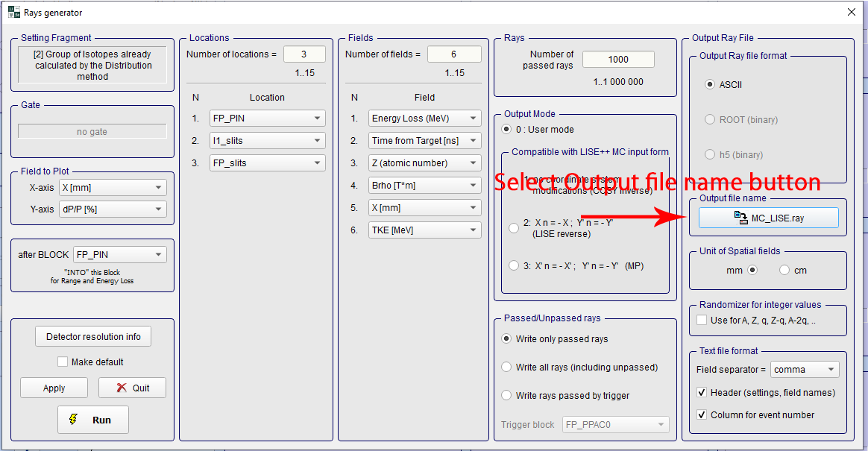Uncheck Header (settings, field names) checkbox
The width and height of the screenshot is (868, 451).
[702, 392]
